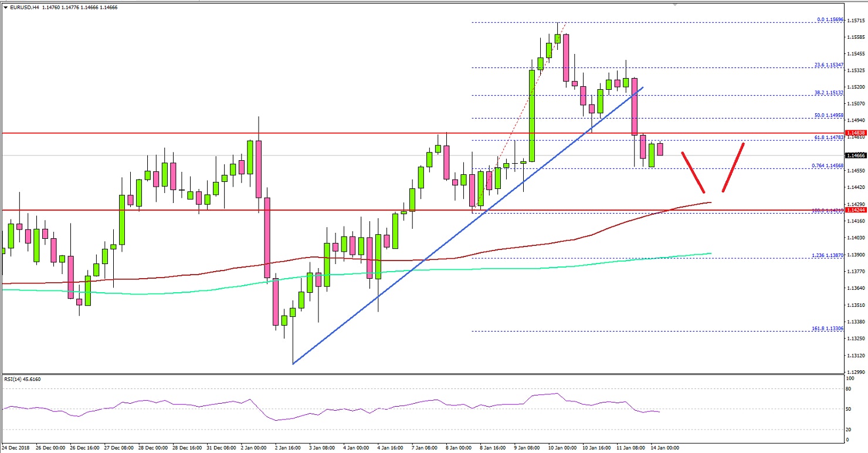Click the black current price tag 1.14666
868x453 pixels.
coord(856,155)
